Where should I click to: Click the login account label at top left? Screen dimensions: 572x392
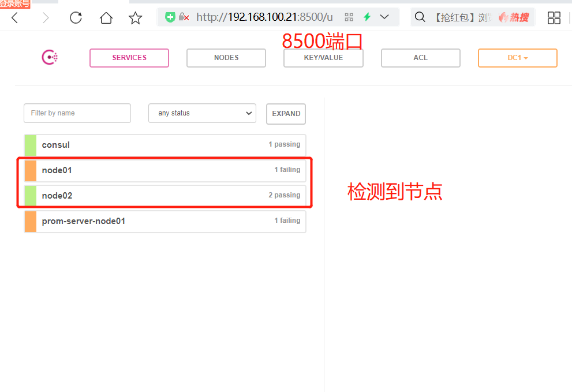point(15,3)
